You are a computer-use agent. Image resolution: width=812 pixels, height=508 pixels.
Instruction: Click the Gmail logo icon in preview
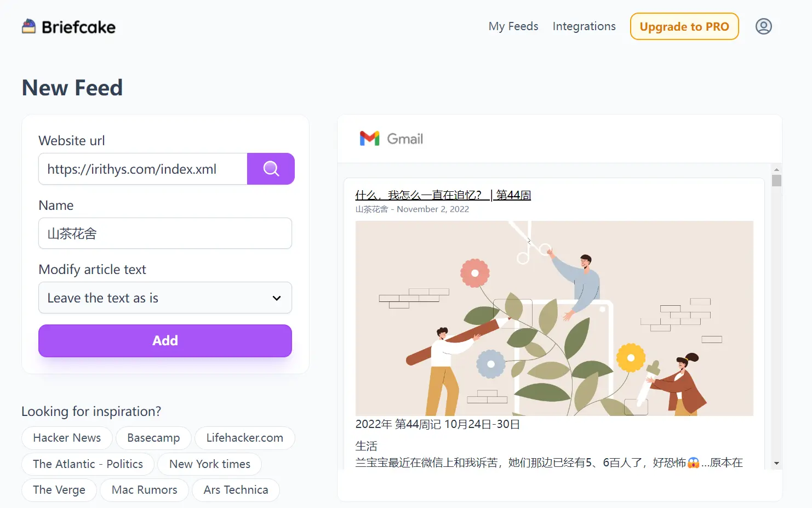(x=369, y=139)
